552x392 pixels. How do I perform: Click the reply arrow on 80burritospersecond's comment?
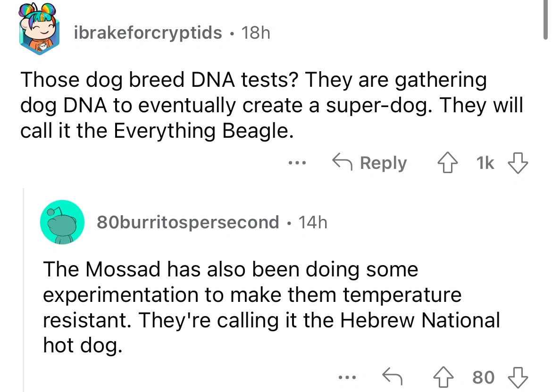tap(392, 377)
